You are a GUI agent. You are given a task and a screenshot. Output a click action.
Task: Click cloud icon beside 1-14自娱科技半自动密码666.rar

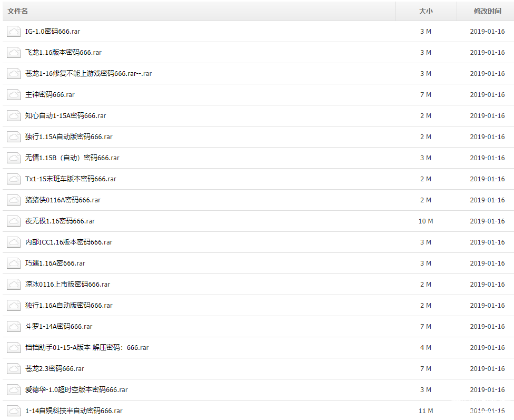click(14, 411)
